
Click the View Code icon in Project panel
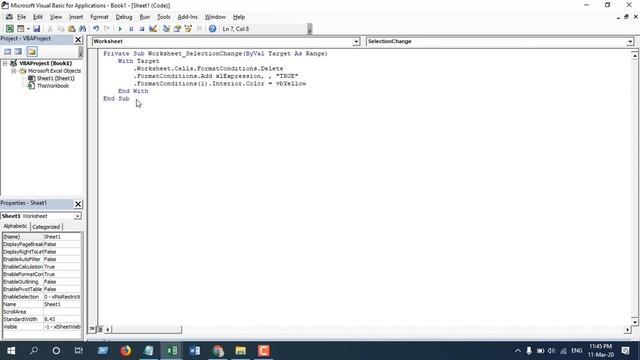click(x=8, y=51)
